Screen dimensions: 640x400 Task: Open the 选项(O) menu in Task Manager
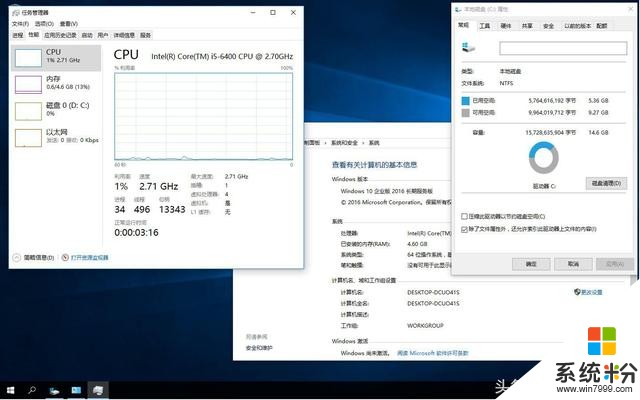coord(44,24)
